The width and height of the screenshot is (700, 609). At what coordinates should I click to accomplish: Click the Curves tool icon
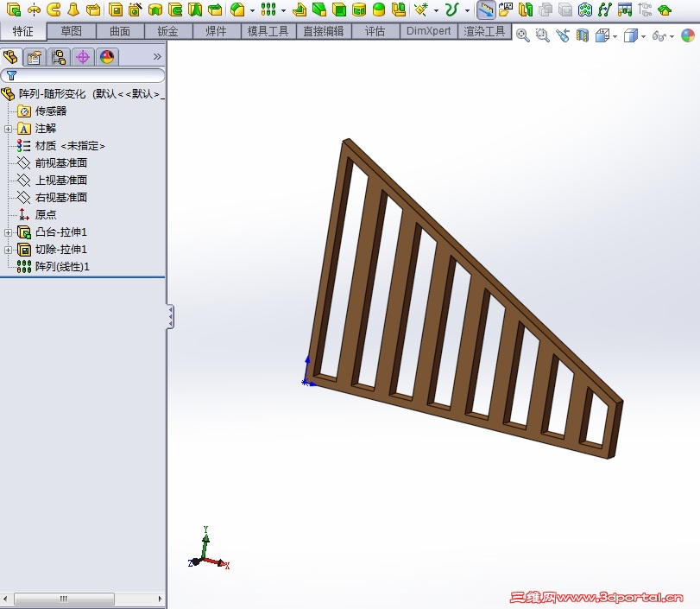[452, 10]
